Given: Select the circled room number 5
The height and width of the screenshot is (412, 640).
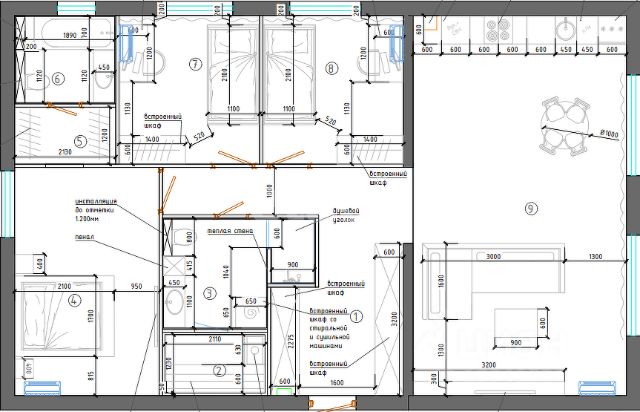Looking at the screenshot, I should pyautogui.click(x=80, y=141).
